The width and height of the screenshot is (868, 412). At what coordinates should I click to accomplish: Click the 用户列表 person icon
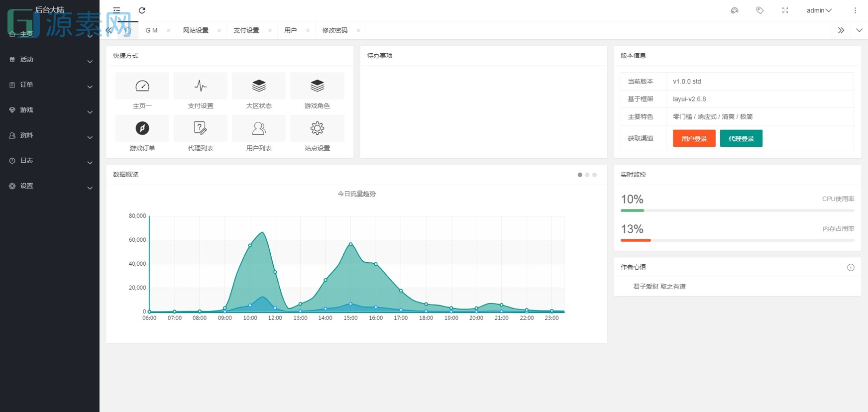pos(259,128)
